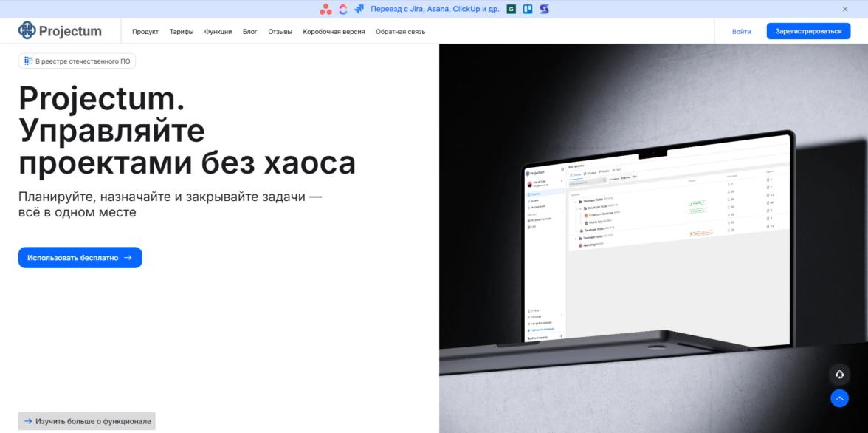Go to Функции in the navigation
The image size is (868, 433).
(218, 32)
